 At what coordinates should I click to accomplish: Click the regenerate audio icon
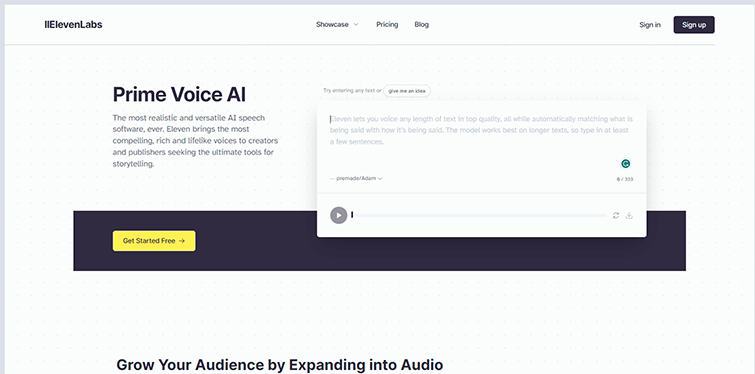click(615, 216)
